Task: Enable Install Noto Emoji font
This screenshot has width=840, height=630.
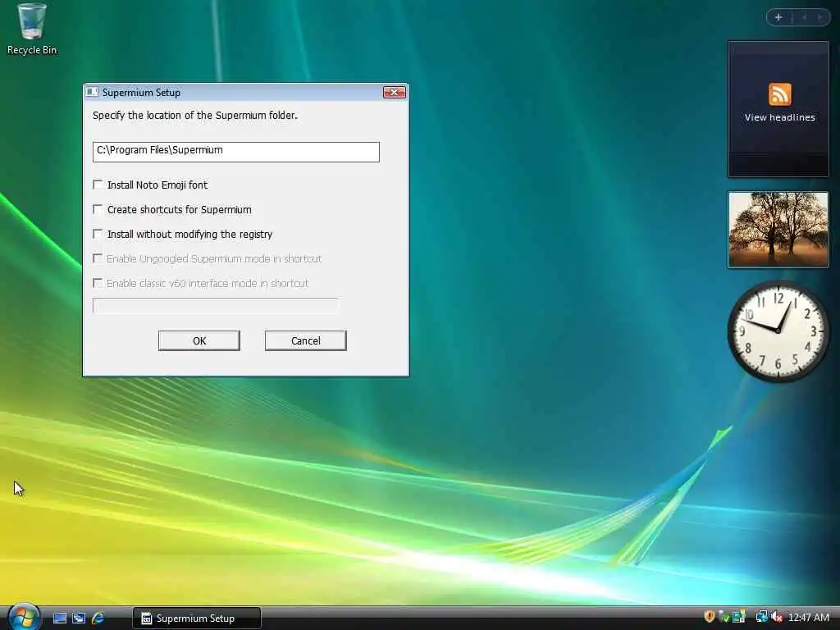Action: (98, 185)
